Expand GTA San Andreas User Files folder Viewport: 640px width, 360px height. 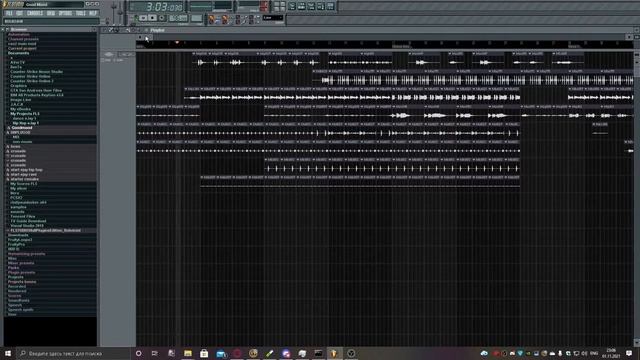(x=36, y=90)
